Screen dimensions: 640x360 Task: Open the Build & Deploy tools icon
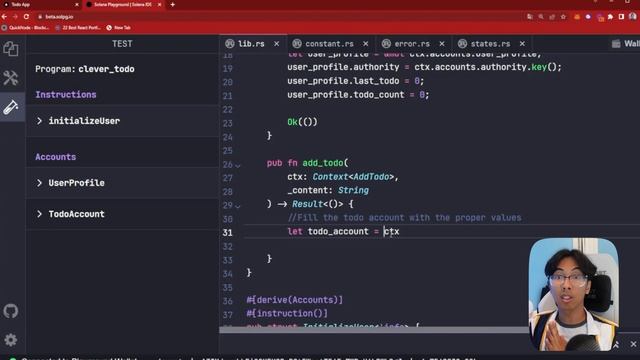point(11,78)
